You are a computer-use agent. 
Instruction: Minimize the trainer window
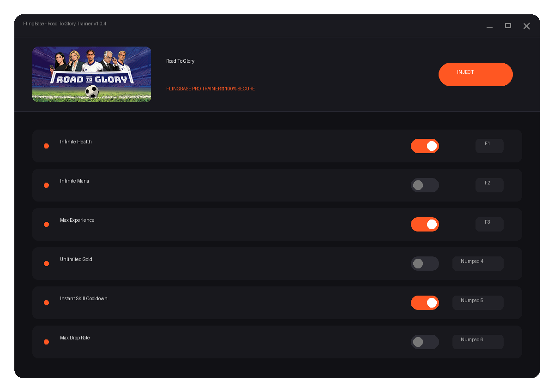pos(489,26)
